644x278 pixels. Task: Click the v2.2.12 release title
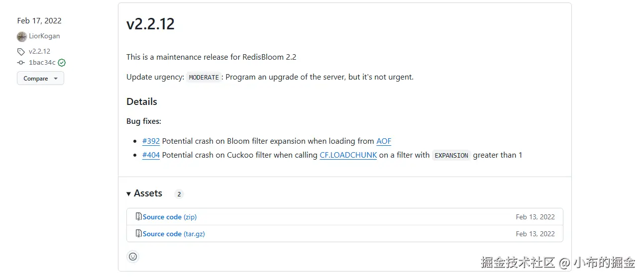click(x=150, y=24)
